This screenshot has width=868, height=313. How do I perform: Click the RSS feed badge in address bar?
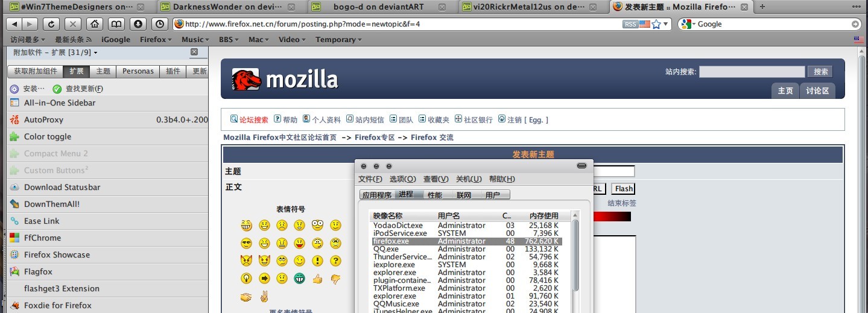coord(630,24)
